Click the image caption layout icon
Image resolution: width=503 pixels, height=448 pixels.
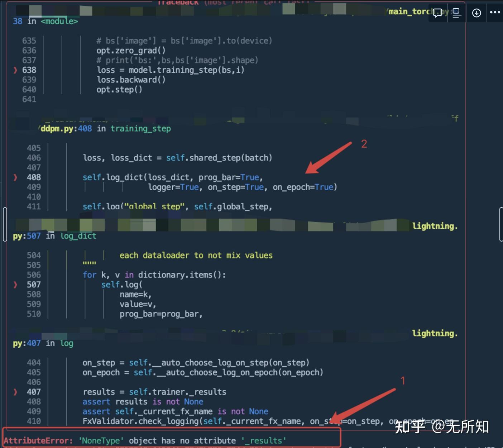click(456, 13)
